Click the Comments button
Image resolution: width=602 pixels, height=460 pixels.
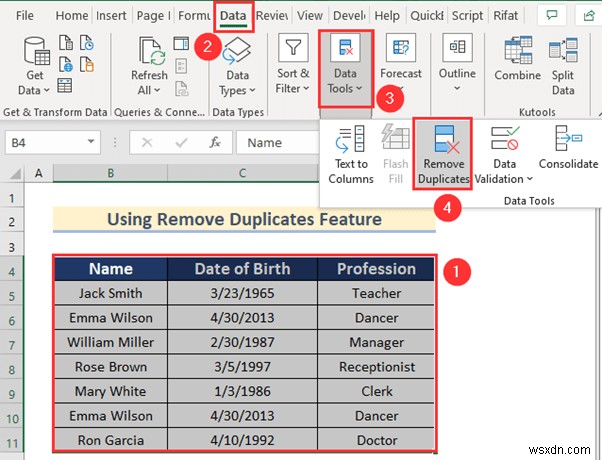(x=552, y=15)
